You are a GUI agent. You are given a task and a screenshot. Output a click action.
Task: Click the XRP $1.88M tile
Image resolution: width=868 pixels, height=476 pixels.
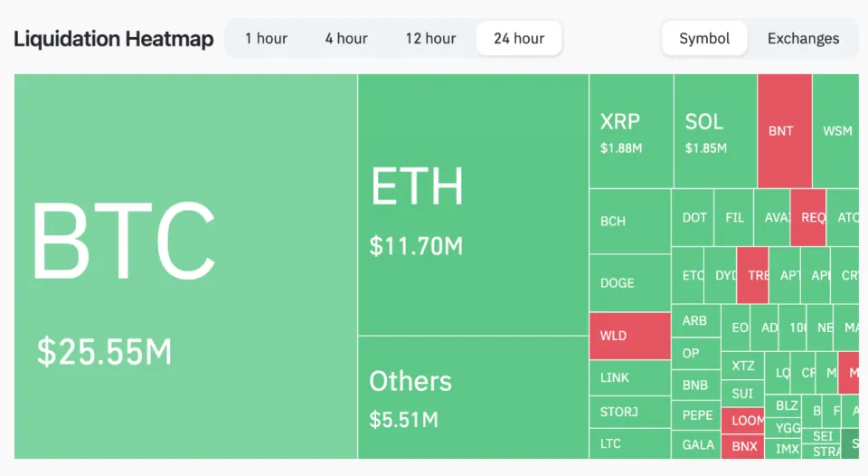pyautogui.click(x=631, y=131)
